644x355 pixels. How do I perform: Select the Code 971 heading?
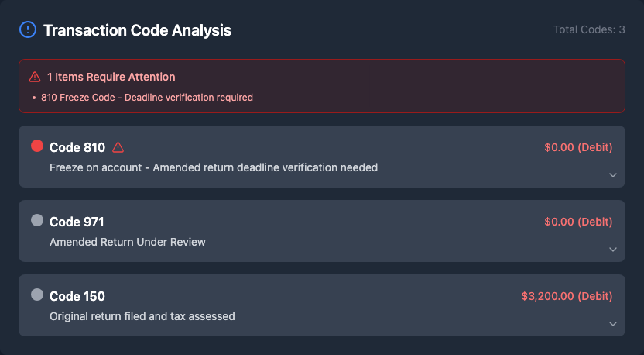click(77, 222)
